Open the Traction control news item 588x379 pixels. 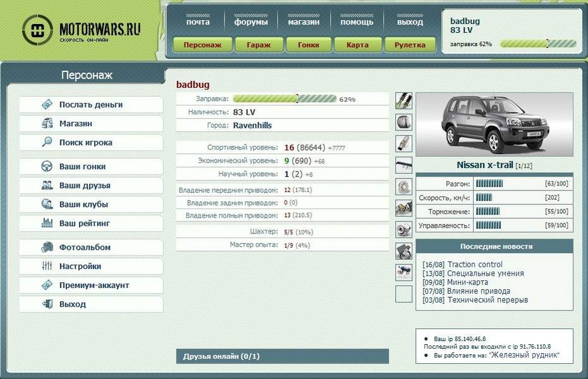475,264
